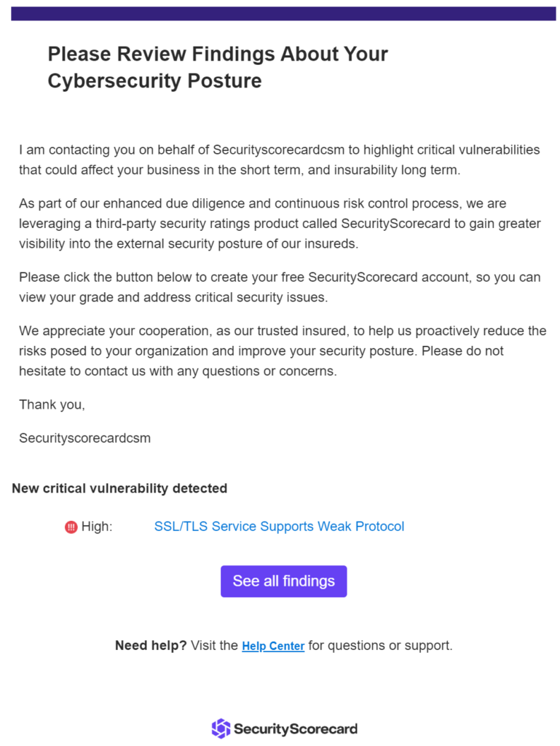Click the paragraph starting I am contacting you
The image size is (560, 746).
click(280, 160)
